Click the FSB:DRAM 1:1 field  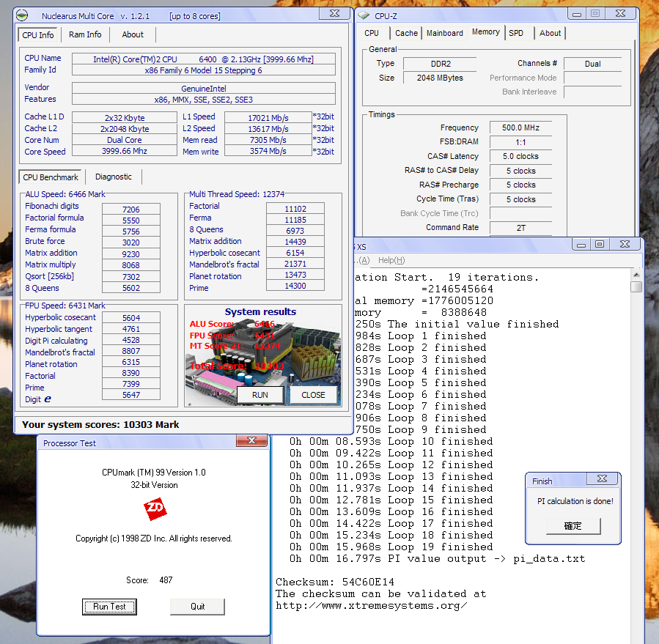point(520,142)
